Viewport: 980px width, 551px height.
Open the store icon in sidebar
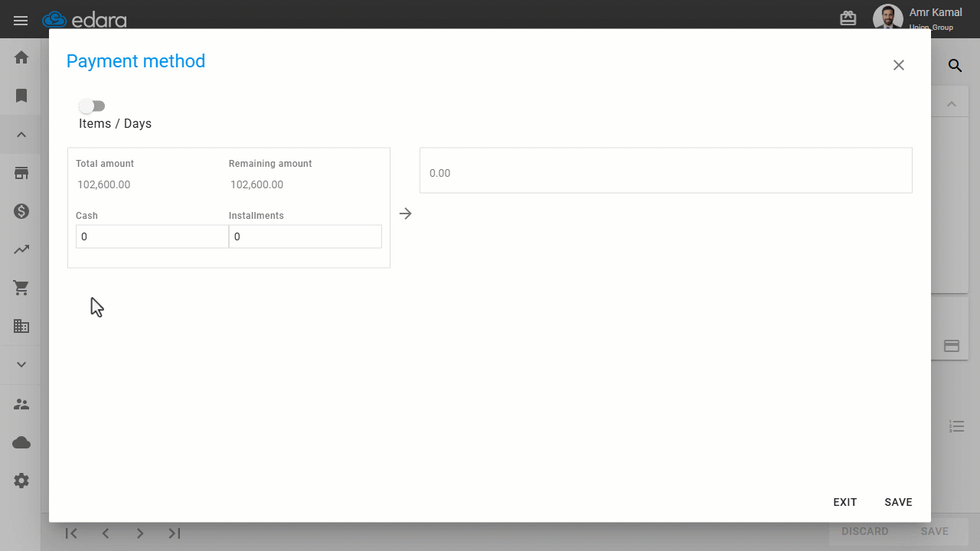[21, 173]
